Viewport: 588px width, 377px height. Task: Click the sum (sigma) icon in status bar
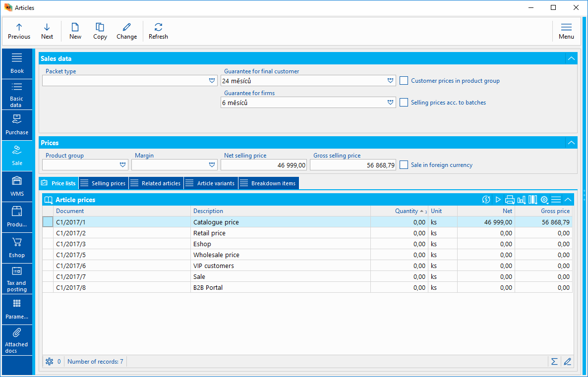(554, 362)
